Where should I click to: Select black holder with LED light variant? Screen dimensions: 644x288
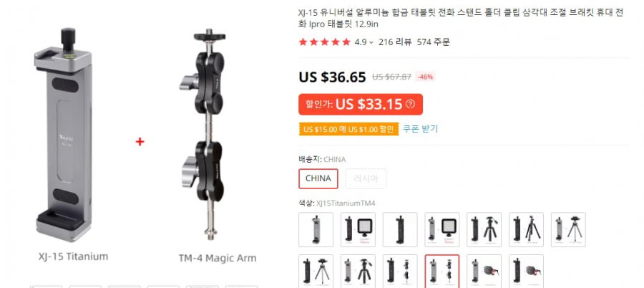pyautogui.click(x=358, y=229)
